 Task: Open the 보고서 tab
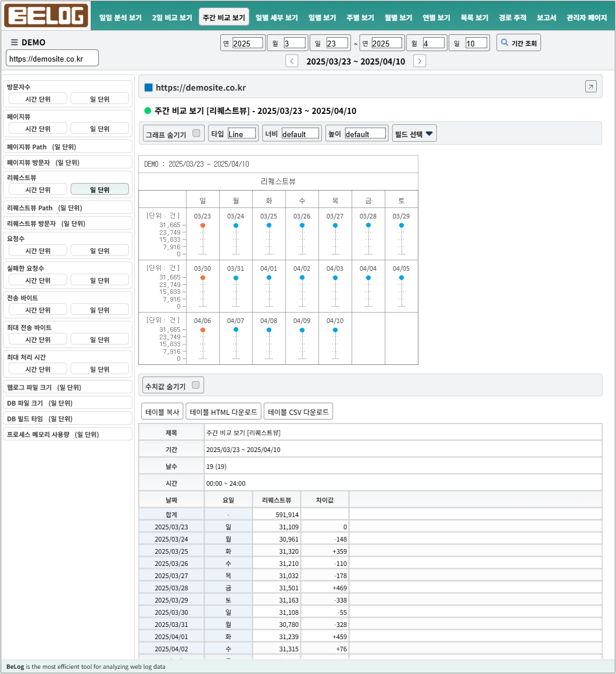(x=546, y=17)
